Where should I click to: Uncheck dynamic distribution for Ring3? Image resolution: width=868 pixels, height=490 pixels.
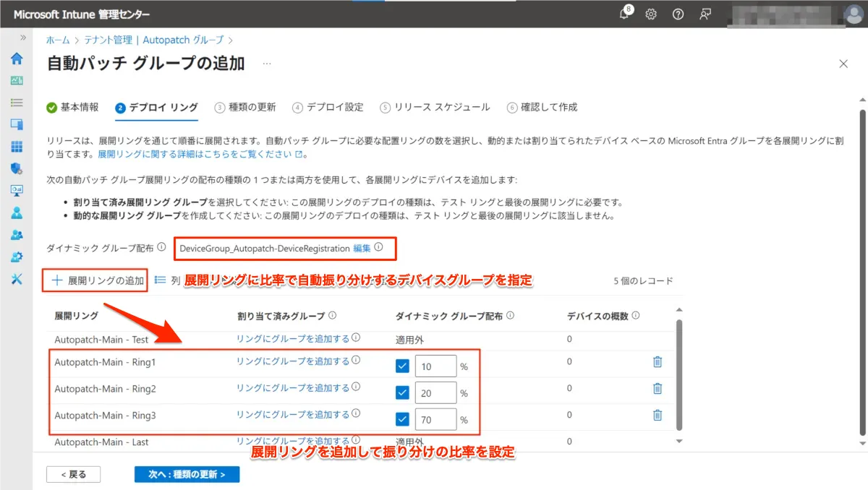[x=403, y=419]
